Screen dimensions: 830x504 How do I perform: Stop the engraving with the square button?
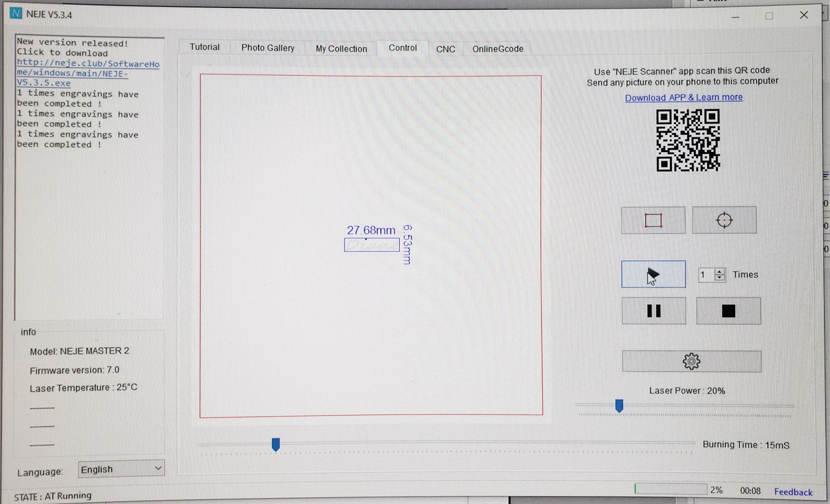point(728,311)
